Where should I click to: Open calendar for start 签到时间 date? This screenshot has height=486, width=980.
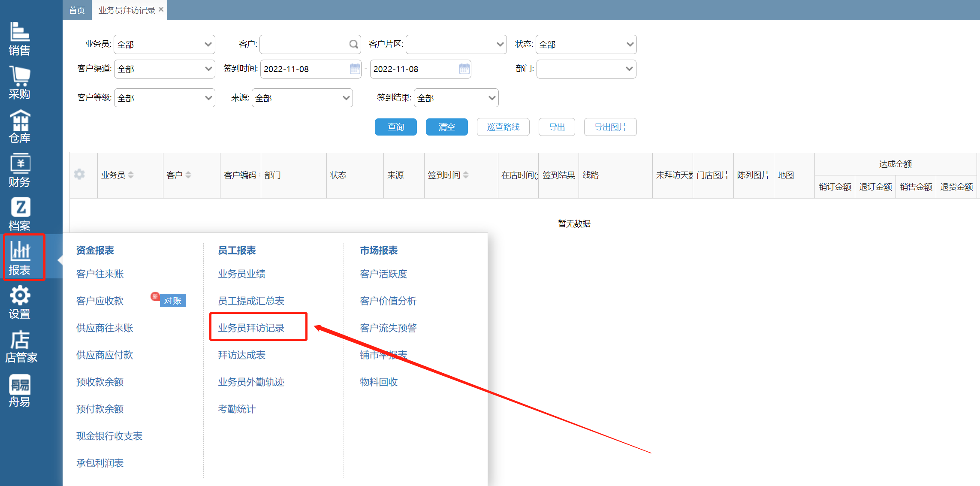[x=355, y=69]
